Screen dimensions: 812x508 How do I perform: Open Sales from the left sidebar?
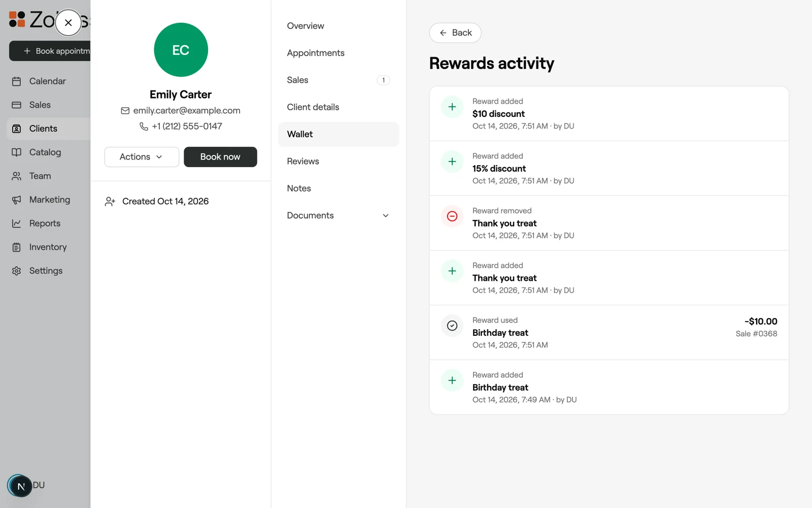pos(40,105)
